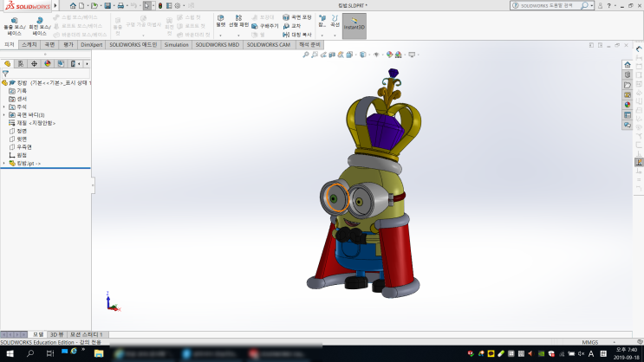Screen dimensions: 644x362
Task: Open the SOLIDWORKS Forum chat tab in task pane
Action: 628,126
